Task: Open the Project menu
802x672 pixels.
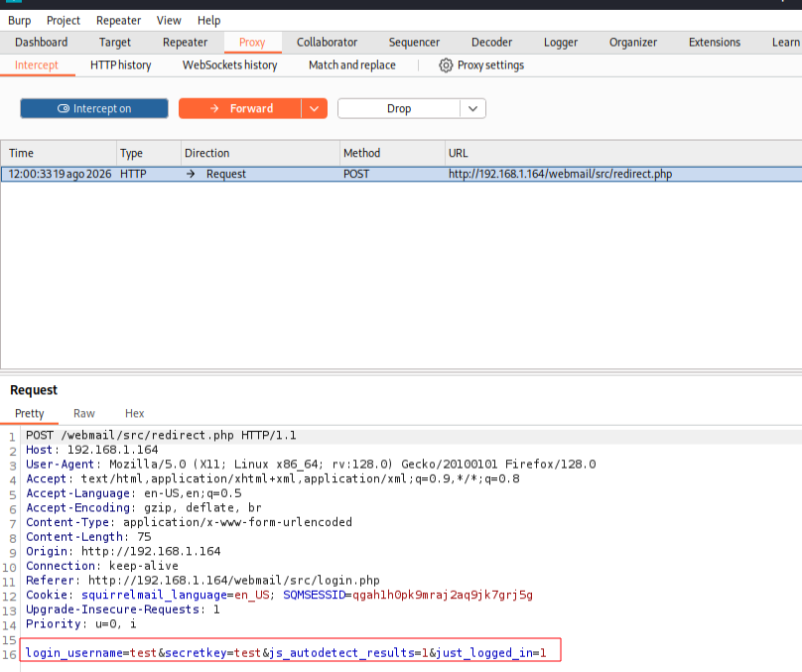Action: pos(64,21)
